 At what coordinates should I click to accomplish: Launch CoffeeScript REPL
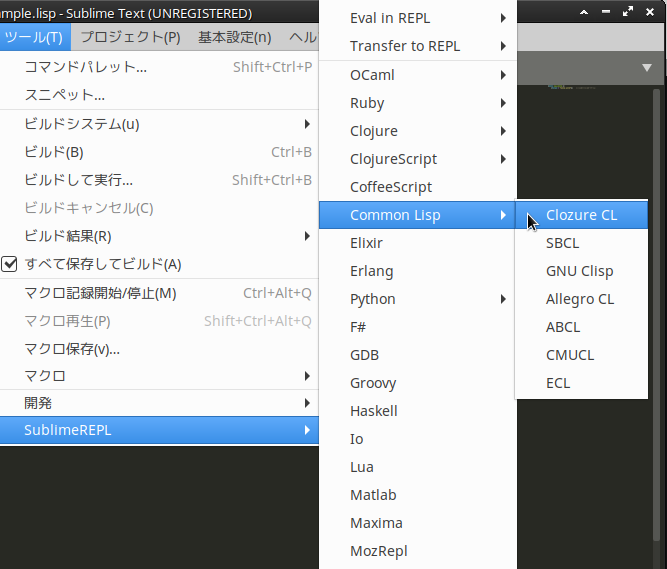pos(418,187)
